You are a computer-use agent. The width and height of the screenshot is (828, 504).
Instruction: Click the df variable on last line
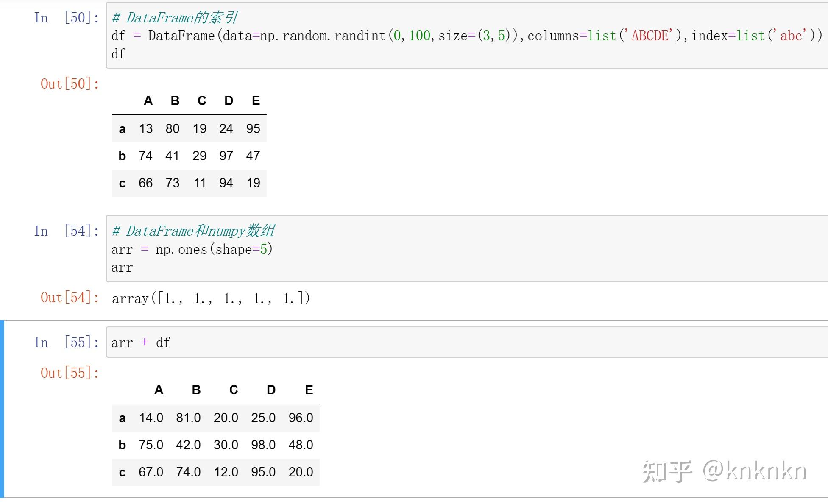pos(118,54)
